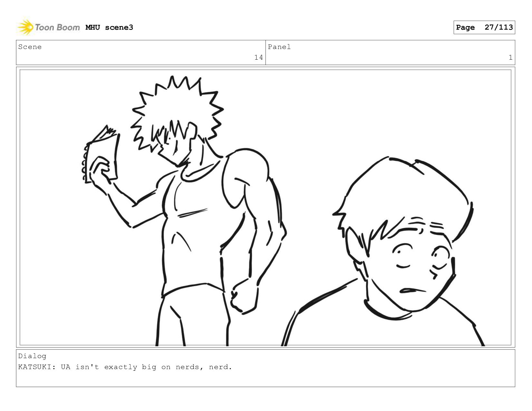
Task: Click the 'Page 27/113' box
Action: pyautogui.click(x=484, y=27)
